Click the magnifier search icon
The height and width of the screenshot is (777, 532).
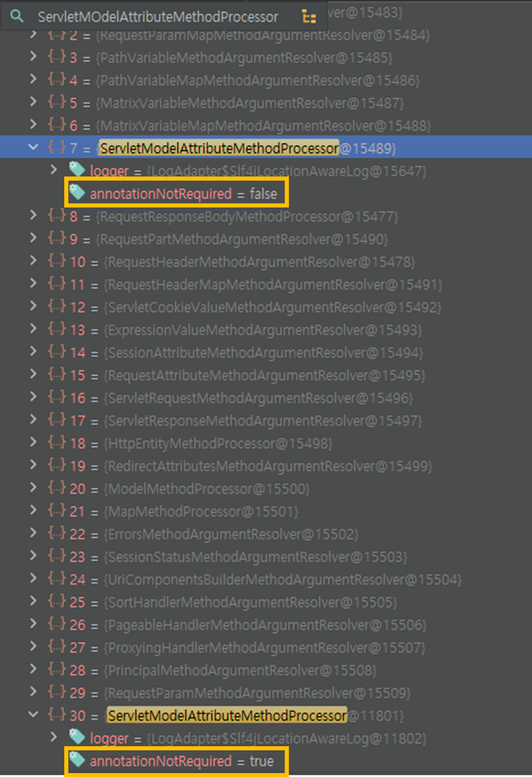point(16,16)
